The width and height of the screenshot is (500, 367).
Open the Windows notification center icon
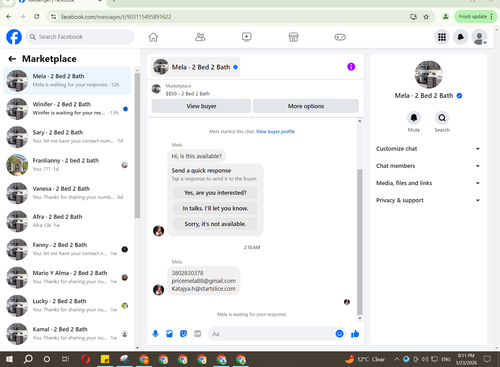pos(487,359)
